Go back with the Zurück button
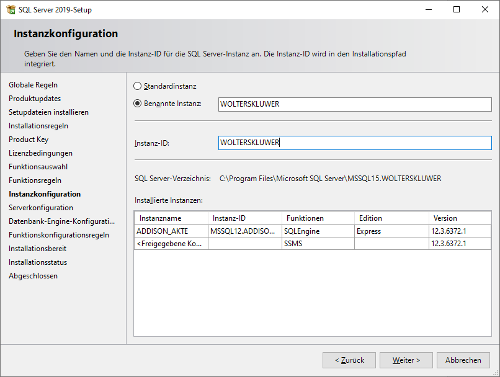This screenshot has width=500, height=377. 349,360
